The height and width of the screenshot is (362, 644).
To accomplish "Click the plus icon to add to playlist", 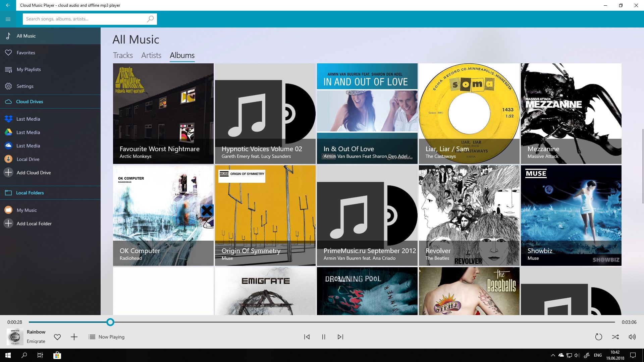I will (x=74, y=337).
